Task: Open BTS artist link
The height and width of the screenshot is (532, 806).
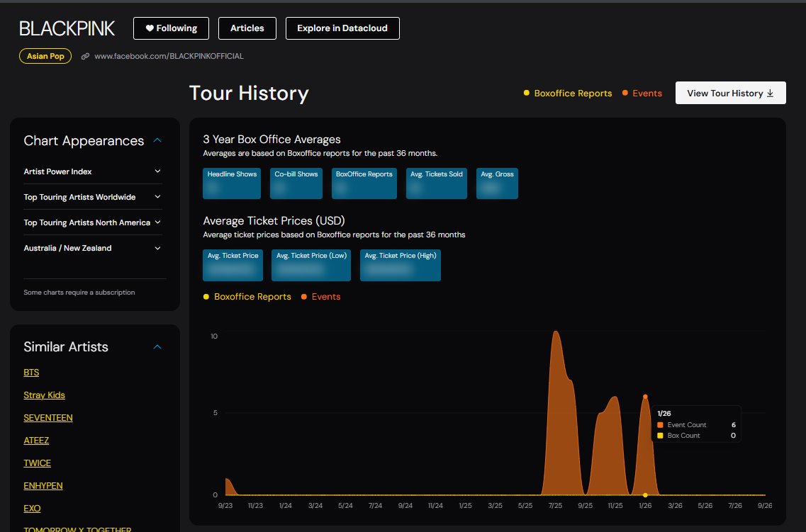Action: click(x=31, y=373)
